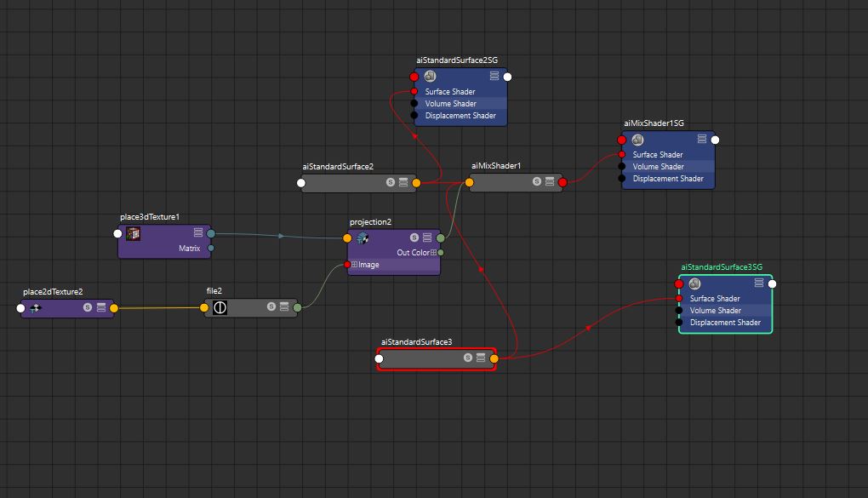Click the Surface Shader input port on aiMixShader1SG
Image resolution: width=868 pixels, height=498 pixels.
coord(620,154)
